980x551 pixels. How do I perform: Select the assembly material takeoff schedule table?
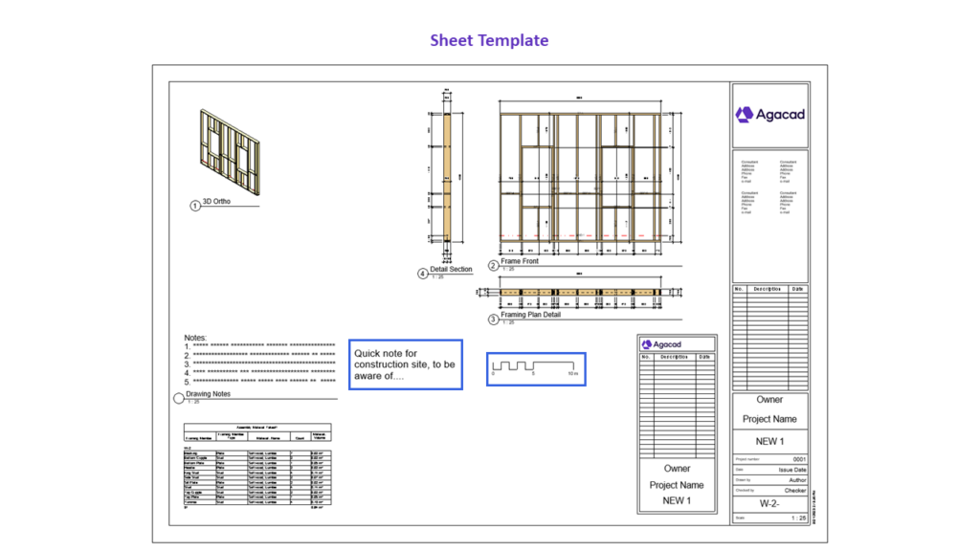(257, 466)
